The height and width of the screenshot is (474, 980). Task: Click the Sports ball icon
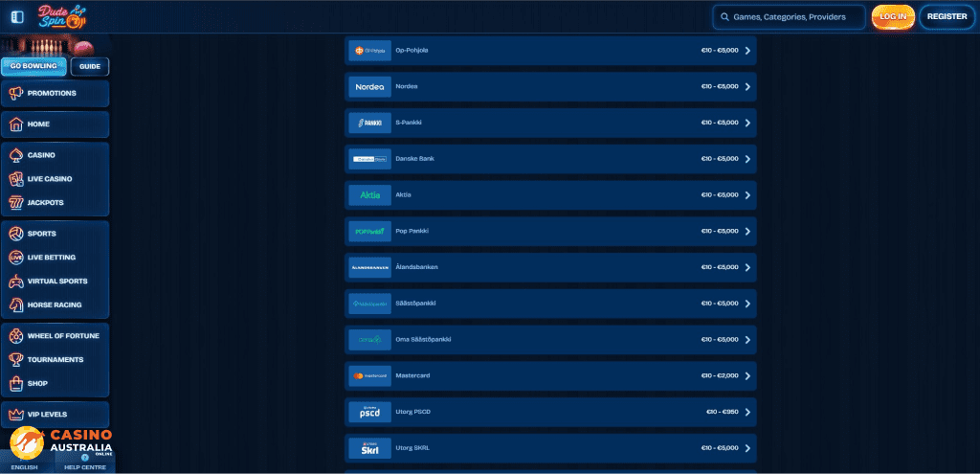click(x=16, y=234)
